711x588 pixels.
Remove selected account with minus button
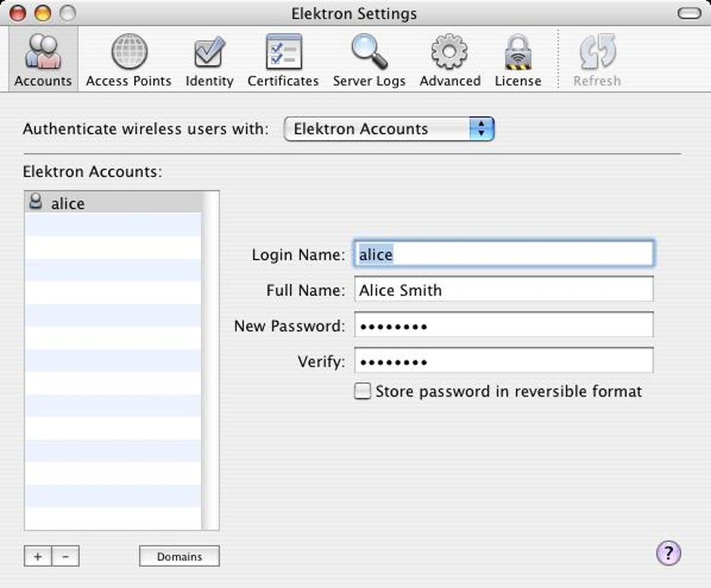point(66,556)
